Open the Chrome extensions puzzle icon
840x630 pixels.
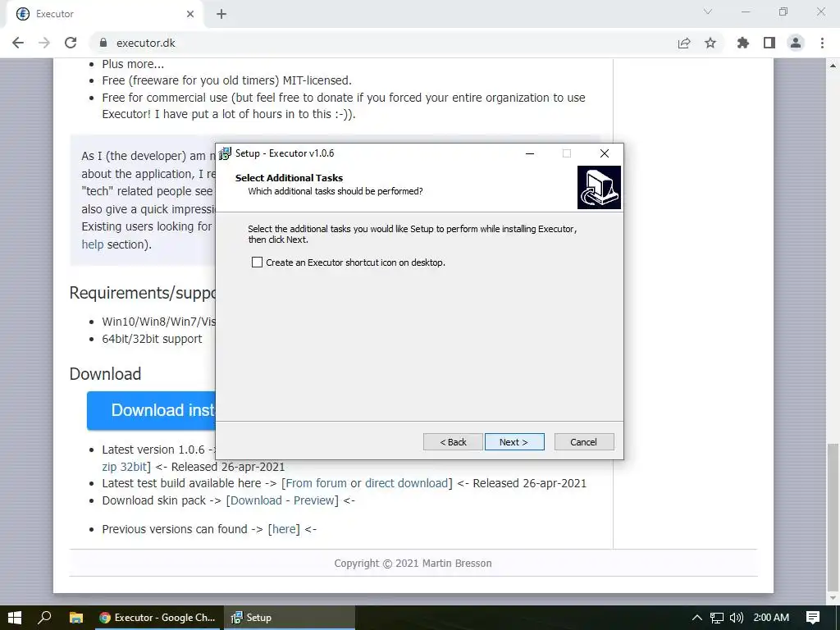click(743, 43)
